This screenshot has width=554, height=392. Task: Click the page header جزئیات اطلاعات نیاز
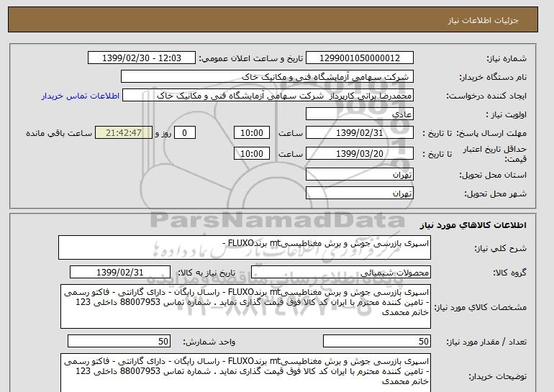pyautogui.click(x=483, y=20)
